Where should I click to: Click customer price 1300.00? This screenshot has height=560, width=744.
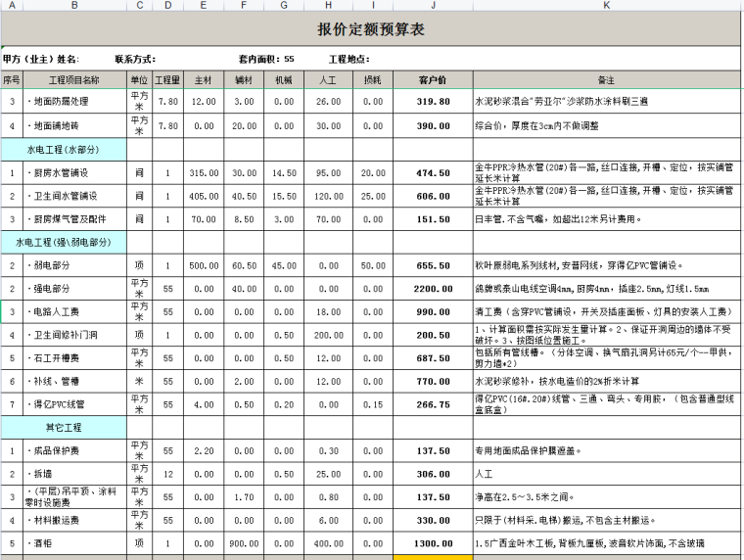coord(434,543)
